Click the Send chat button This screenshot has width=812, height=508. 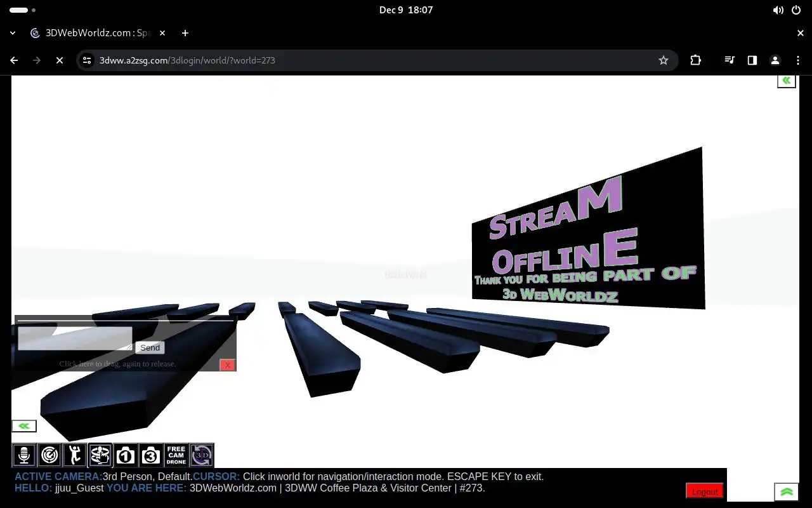pyautogui.click(x=150, y=347)
